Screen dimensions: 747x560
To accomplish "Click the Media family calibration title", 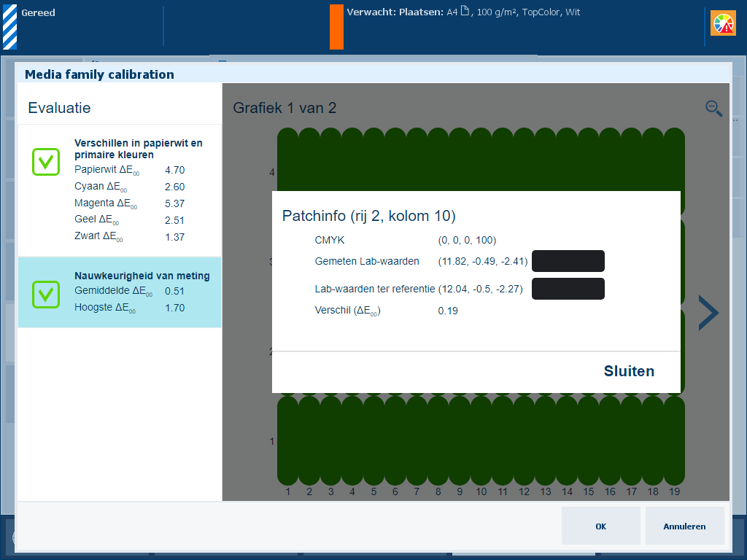I will (x=99, y=74).
